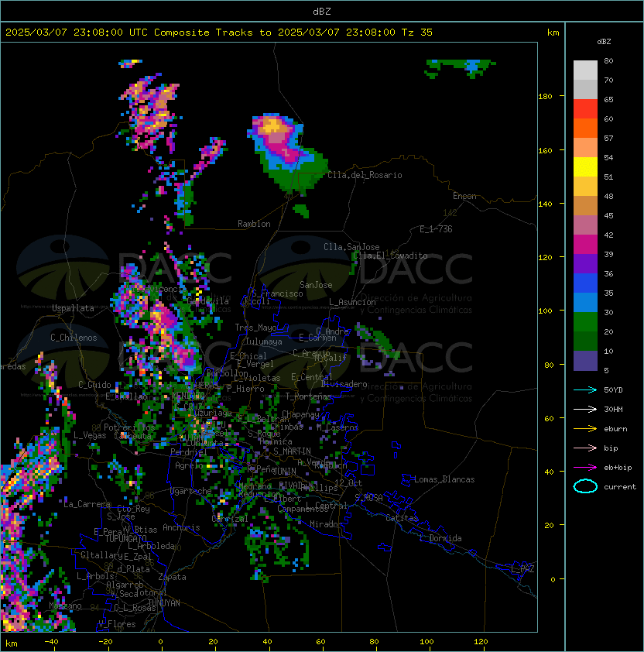This screenshot has height=652, width=644.
Task: Click the 180 tick on right km axis
Action: pos(545,97)
